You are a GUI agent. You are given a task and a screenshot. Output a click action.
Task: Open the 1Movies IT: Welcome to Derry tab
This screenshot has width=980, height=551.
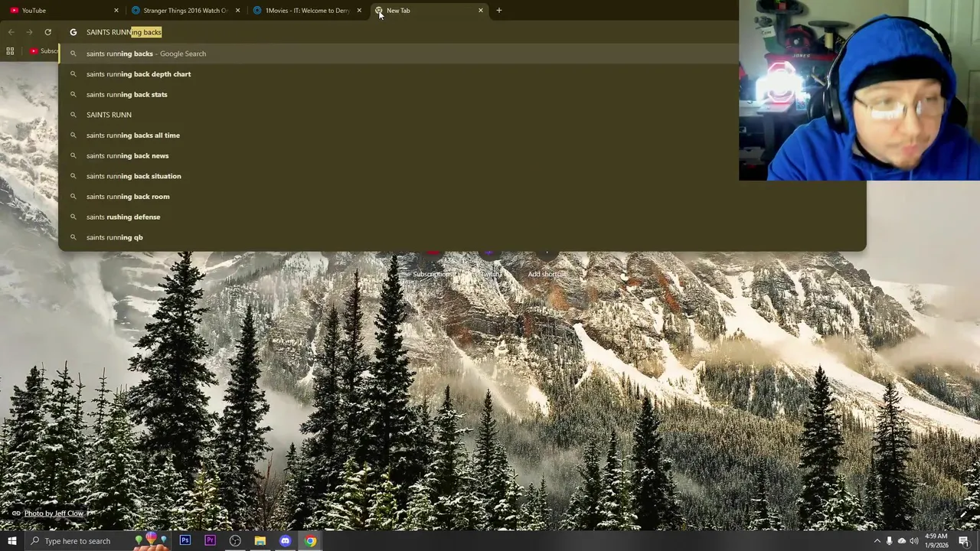pos(306,11)
